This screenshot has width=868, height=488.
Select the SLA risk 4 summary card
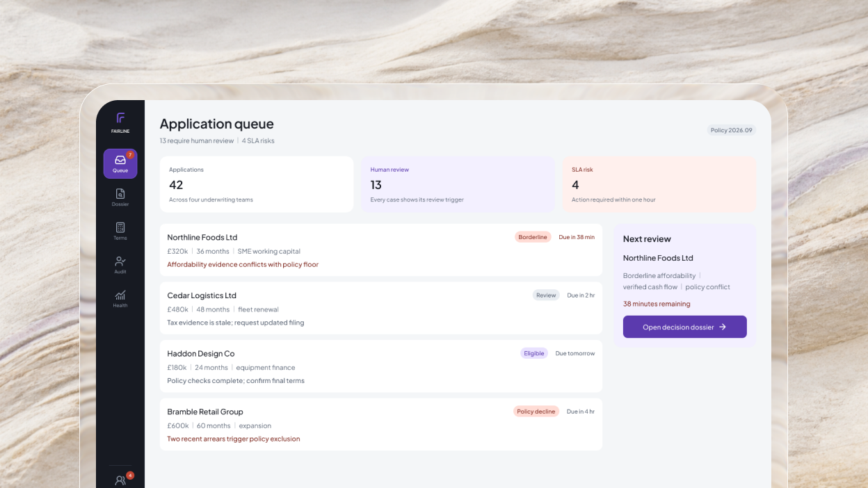659,184
